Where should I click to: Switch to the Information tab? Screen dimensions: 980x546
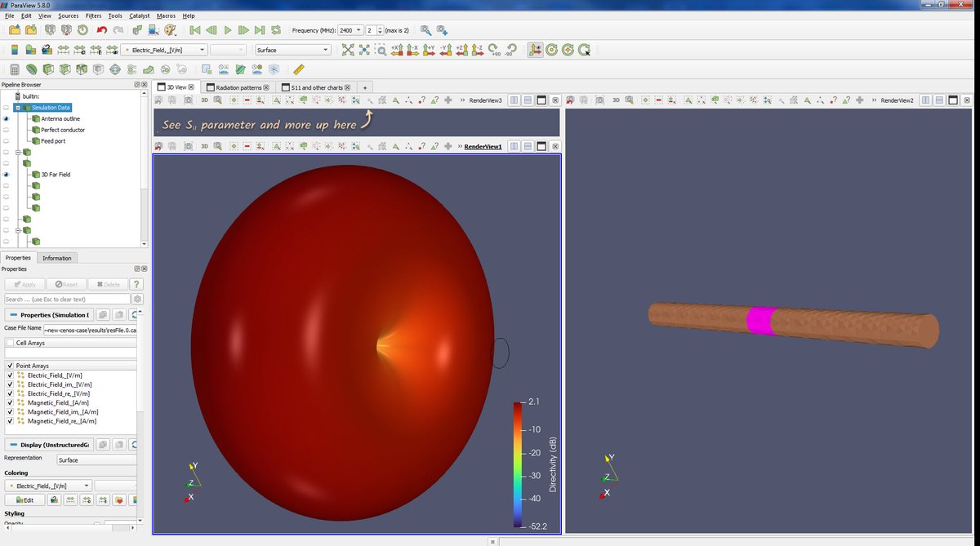pyautogui.click(x=57, y=258)
